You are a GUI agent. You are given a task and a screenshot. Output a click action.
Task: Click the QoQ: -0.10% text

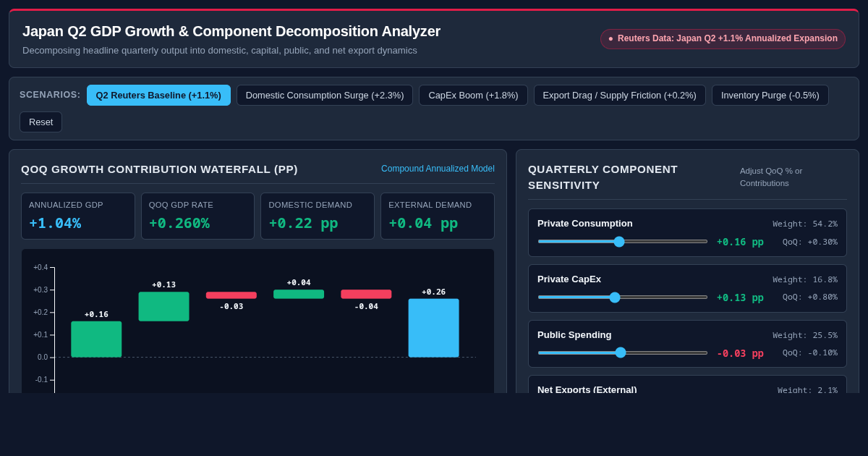[x=810, y=352]
